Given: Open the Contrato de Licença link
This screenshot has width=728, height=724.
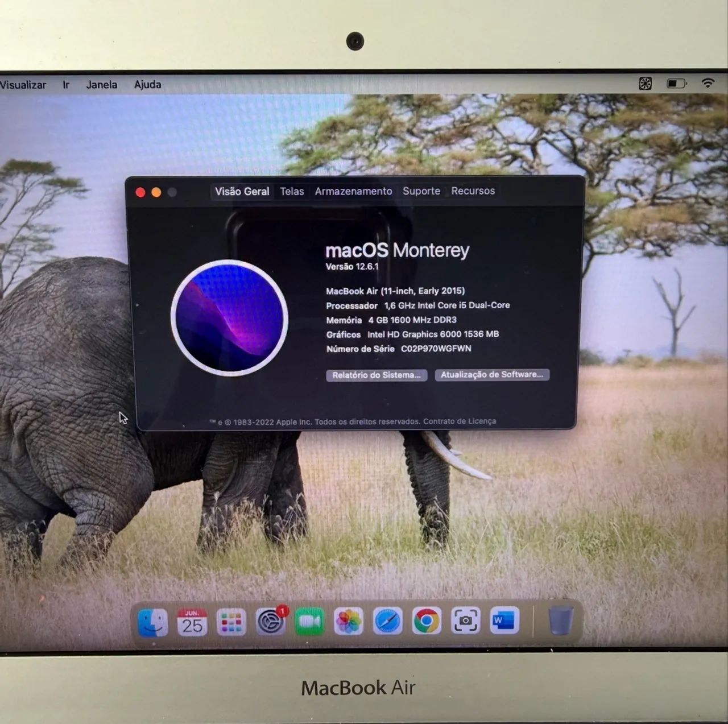Looking at the screenshot, I should pos(460,421).
